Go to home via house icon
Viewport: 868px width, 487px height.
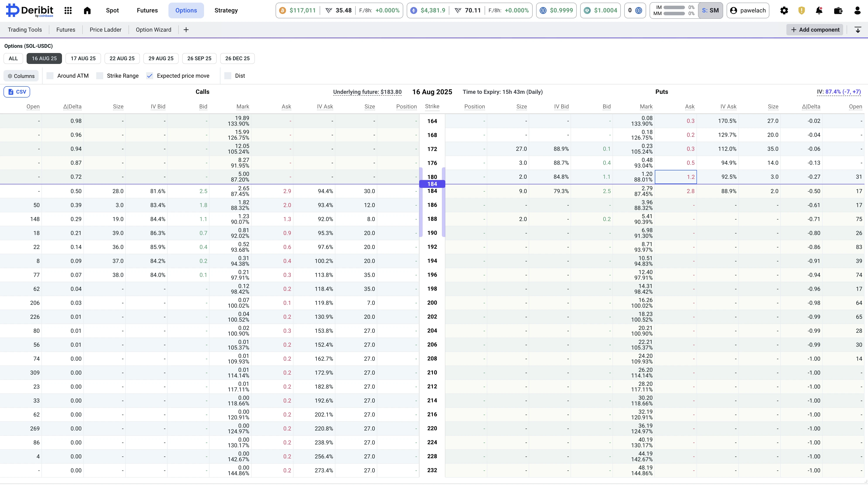pos(87,10)
